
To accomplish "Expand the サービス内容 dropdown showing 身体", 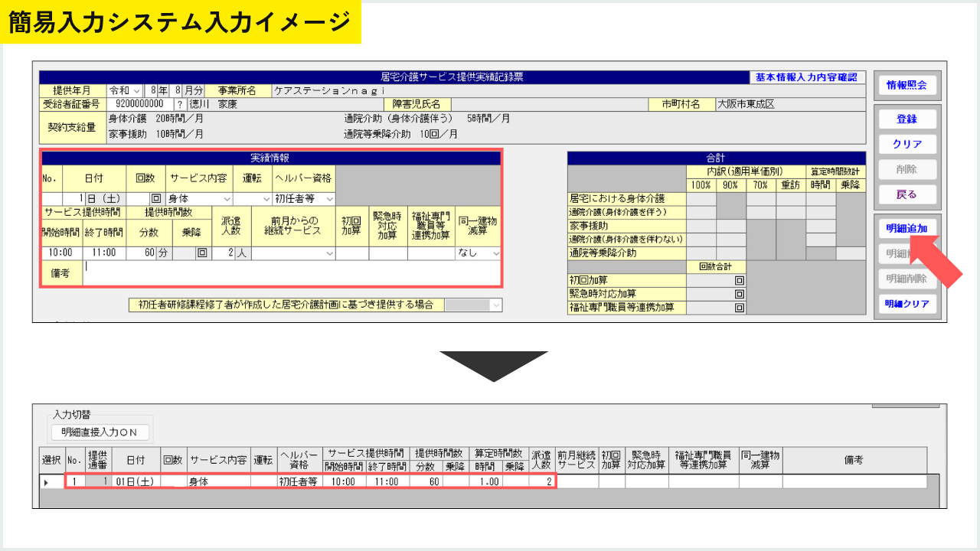I will [199, 199].
